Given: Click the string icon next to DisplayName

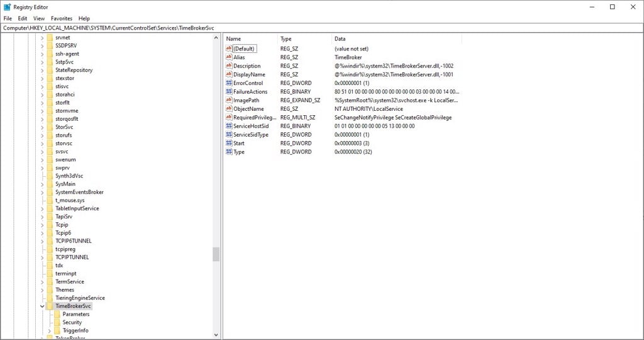Looking at the screenshot, I should click(229, 74).
